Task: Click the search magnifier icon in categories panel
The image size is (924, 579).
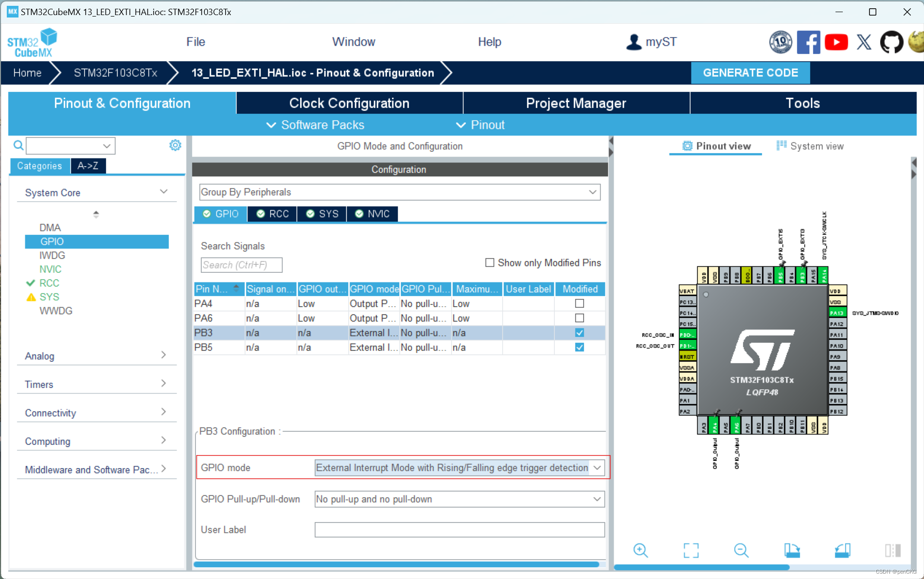Action: tap(18, 145)
